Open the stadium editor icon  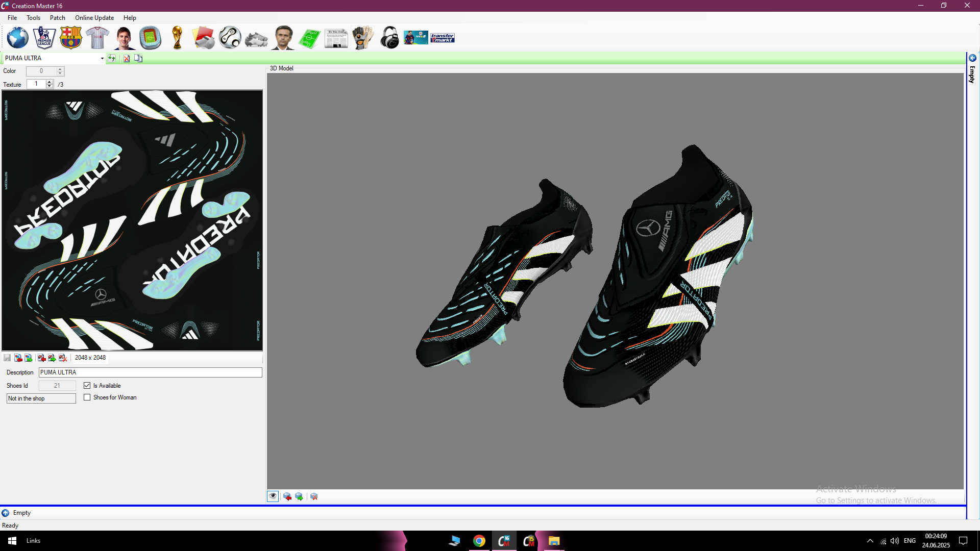click(x=151, y=38)
